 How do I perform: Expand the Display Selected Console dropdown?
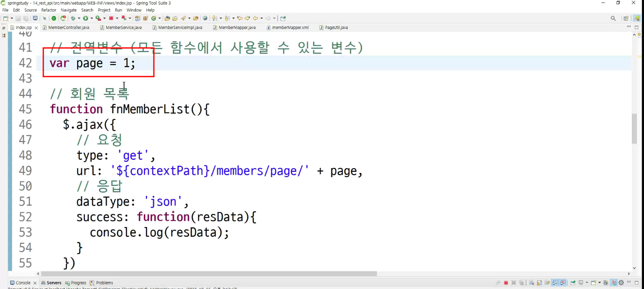[x=587, y=283]
